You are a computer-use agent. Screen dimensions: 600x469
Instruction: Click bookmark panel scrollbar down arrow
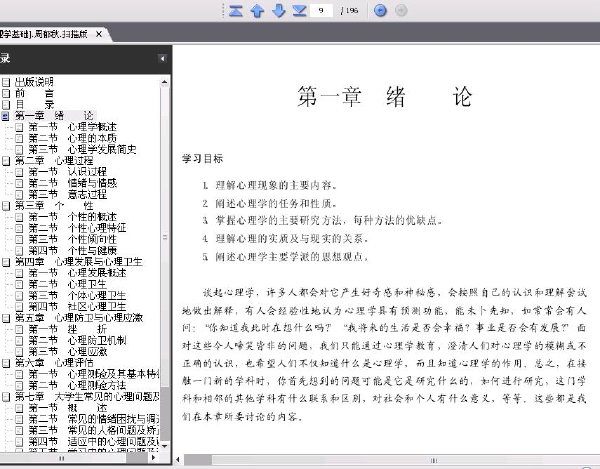[x=165, y=446]
